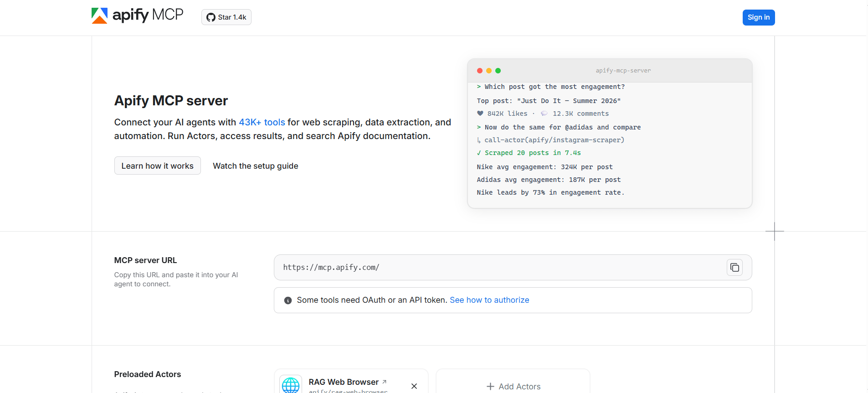868x393 pixels.
Task: Click the Add Actors button
Action: (x=513, y=386)
